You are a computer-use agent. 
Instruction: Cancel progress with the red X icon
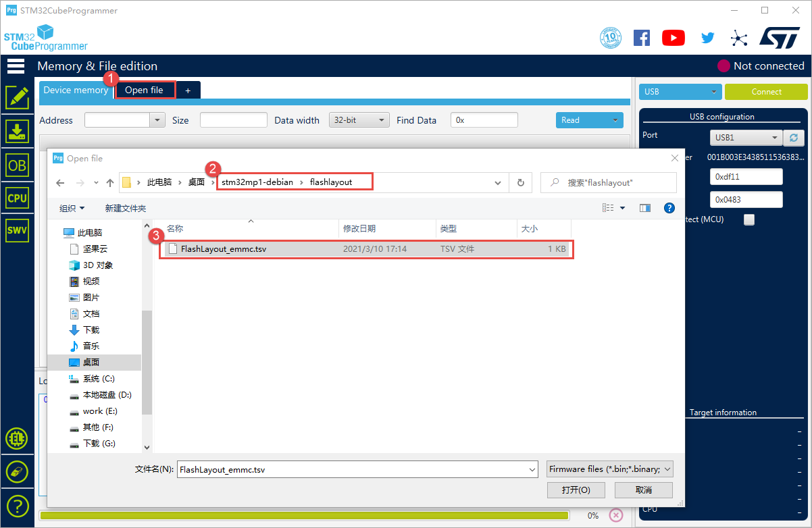pyautogui.click(x=616, y=515)
